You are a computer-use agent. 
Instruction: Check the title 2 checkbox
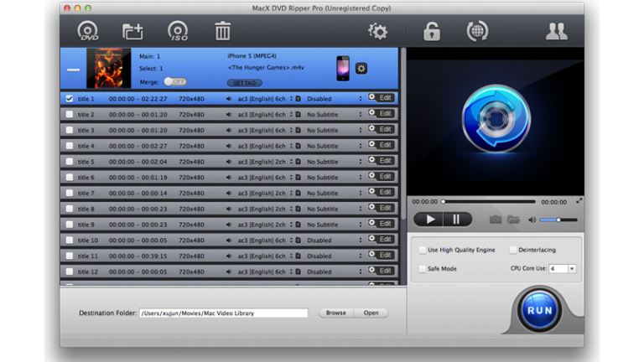(70, 114)
